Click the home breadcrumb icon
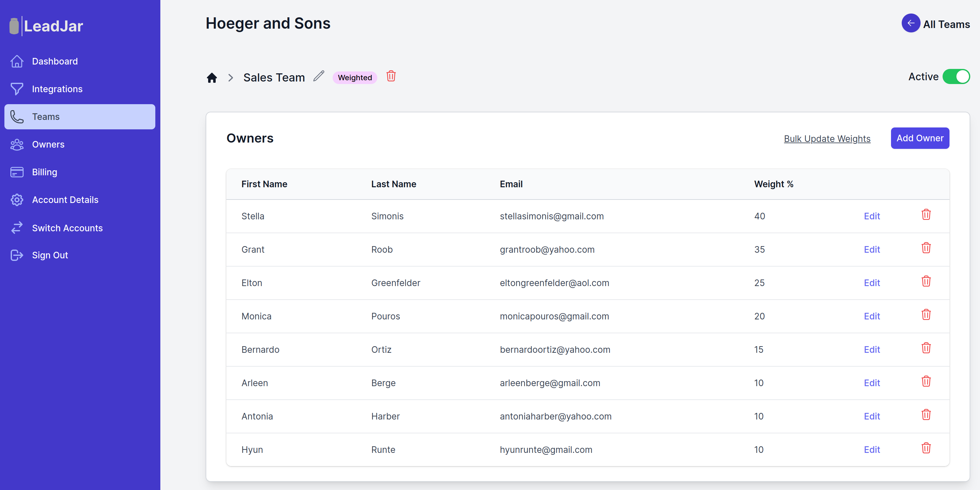The height and width of the screenshot is (490, 980). 212,77
